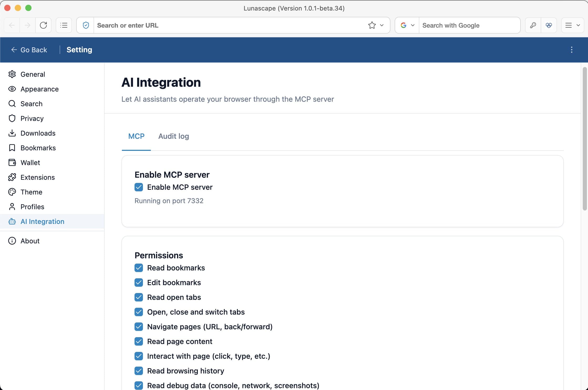
Task: Disable the Enable MCP server checkbox
Action: pyautogui.click(x=139, y=187)
